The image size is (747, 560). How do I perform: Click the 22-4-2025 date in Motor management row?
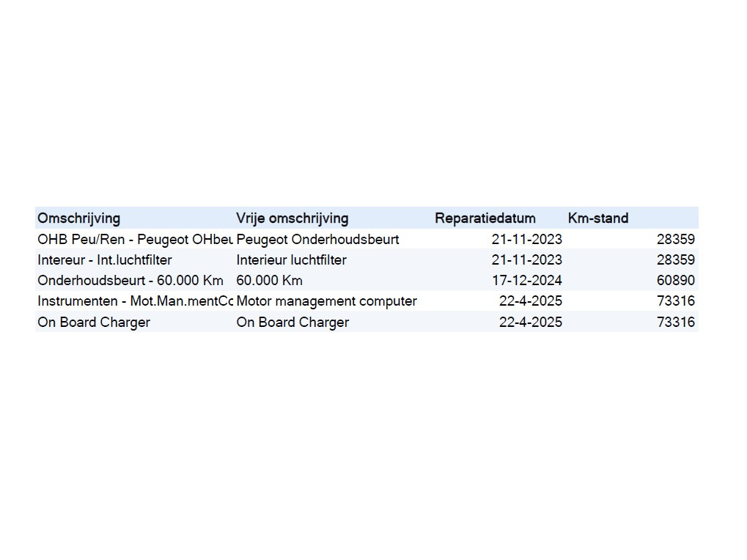(530, 301)
